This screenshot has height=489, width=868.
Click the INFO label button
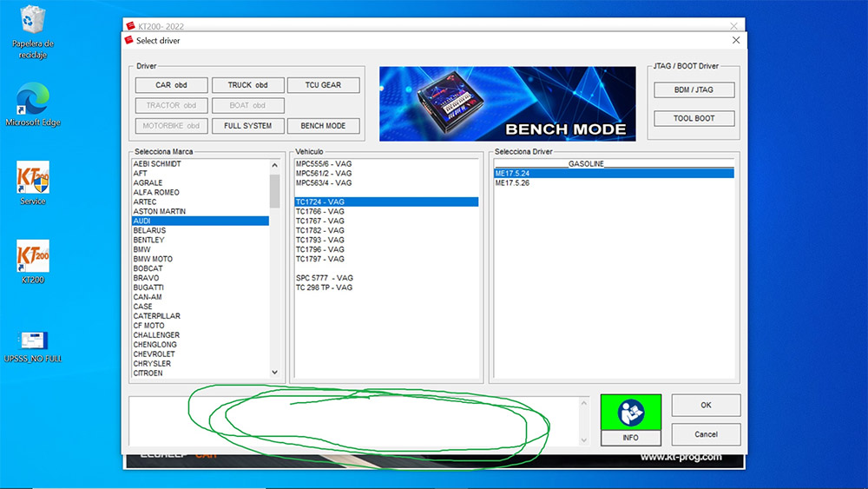point(630,438)
